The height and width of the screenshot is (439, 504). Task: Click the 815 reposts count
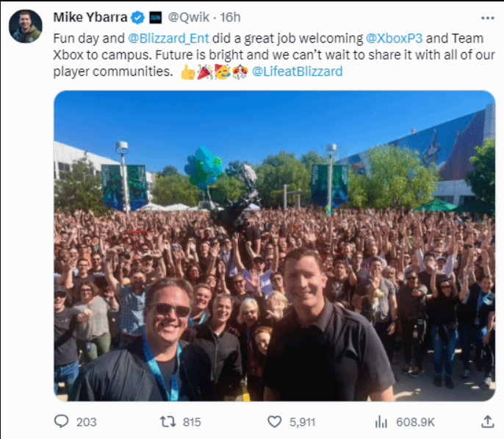(x=192, y=422)
